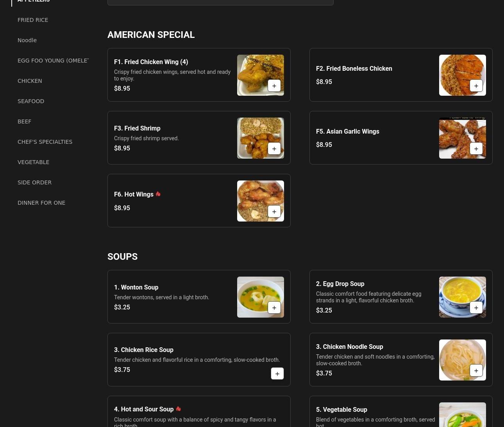Click the Chicken Noodle Soup description text
Screen dimensions: 504x427
tap(375, 360)
